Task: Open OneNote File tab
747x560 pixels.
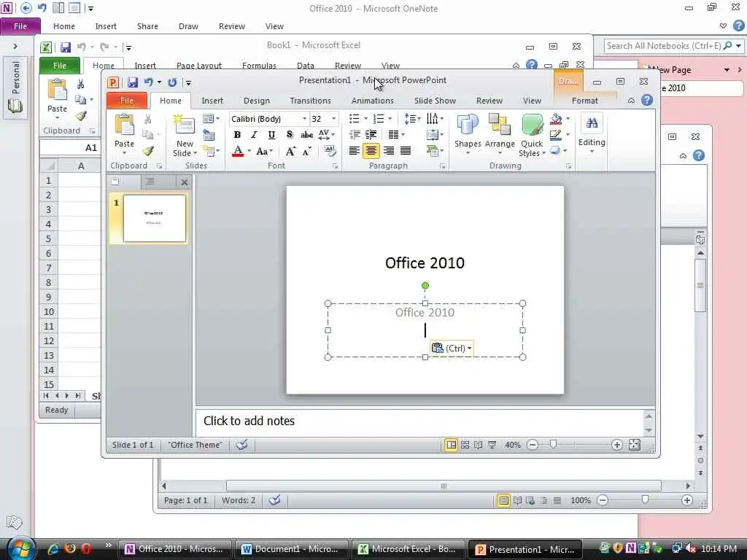Action: [x=20, y=26]
